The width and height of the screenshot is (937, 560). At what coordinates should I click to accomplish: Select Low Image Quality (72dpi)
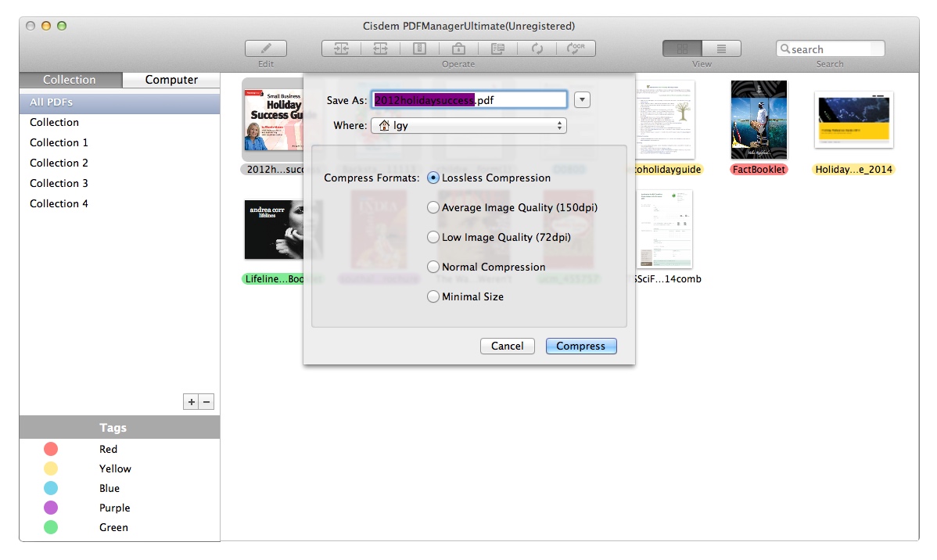click(433, 237)
